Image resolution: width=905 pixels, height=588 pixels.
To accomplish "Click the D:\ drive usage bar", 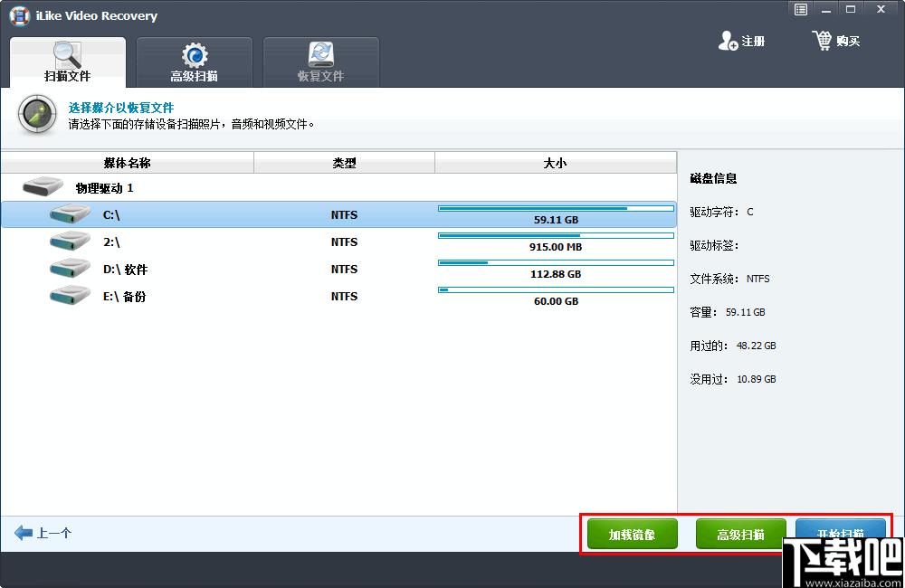I will [556, 262].
